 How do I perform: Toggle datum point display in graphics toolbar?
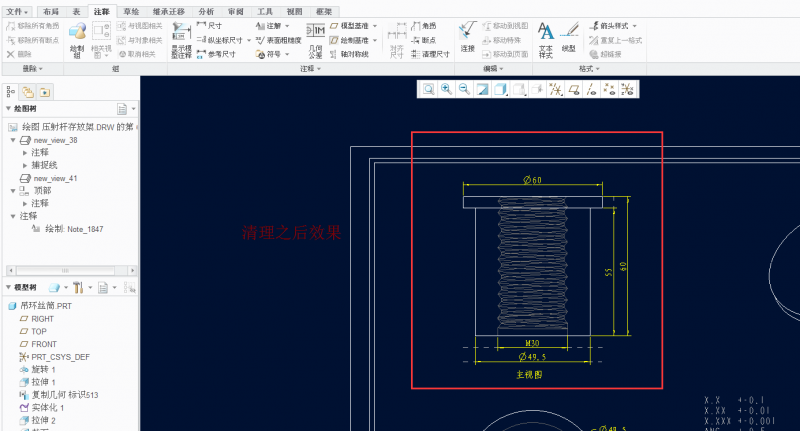click(609, 90)
